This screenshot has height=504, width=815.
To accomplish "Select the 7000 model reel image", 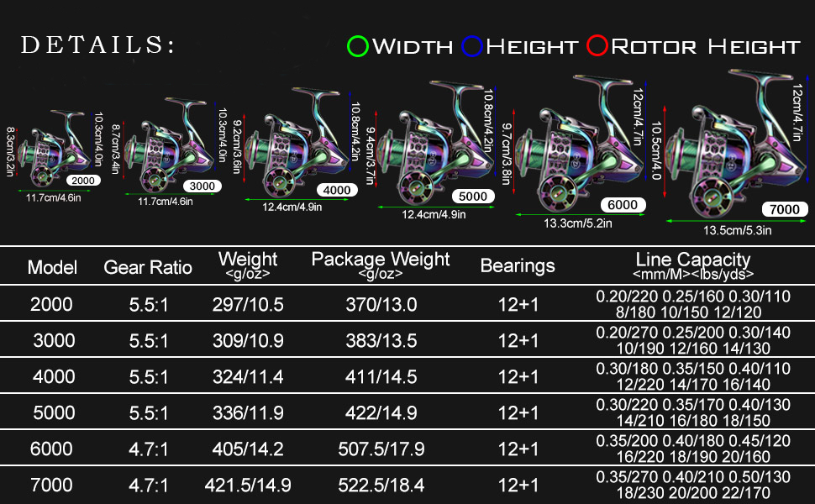I will click(x=735, y=142).
